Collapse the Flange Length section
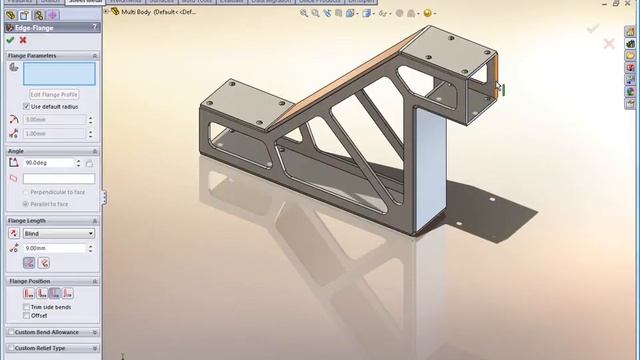The image size is (640, 360). [x=95, y=221]
